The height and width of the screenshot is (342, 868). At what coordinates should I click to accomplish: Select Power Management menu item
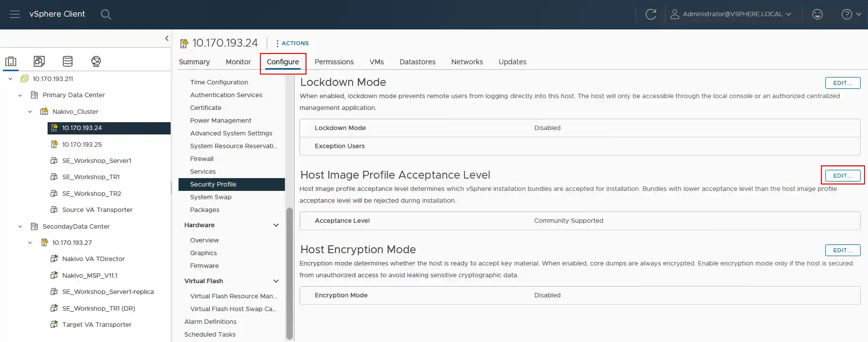click(x=221, y=121)
